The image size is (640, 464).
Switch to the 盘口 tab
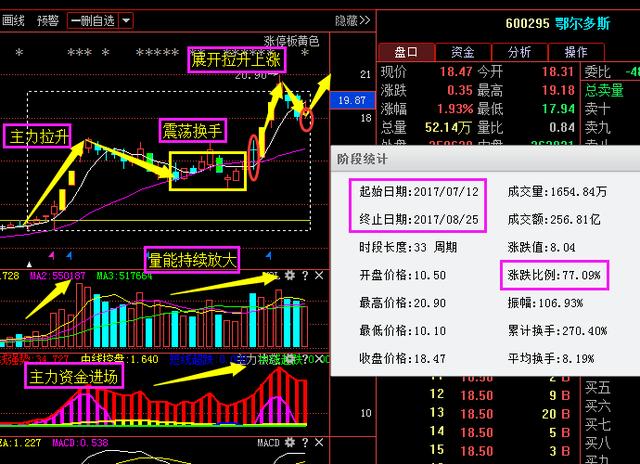point(406,52)
